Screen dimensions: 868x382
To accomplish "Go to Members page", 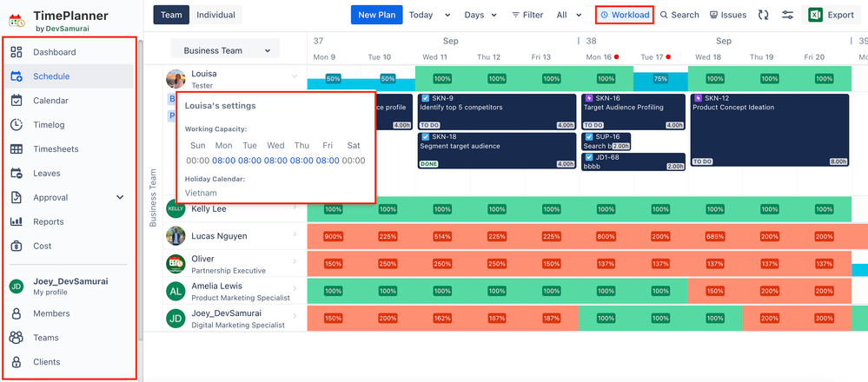I will 70,313.
